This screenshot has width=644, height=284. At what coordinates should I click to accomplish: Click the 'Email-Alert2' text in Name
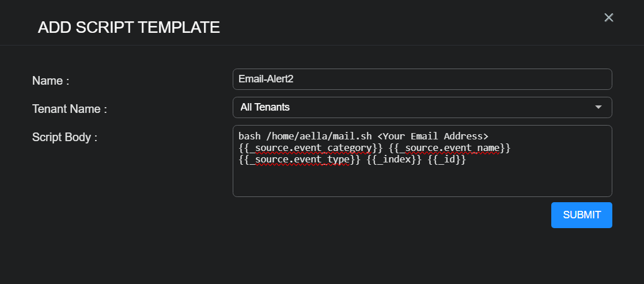(266, 79)
